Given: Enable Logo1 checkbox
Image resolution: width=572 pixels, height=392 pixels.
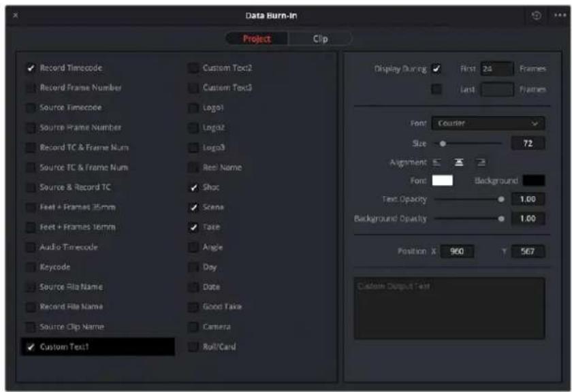Looking at the screenshot, I should coord(193,108).
